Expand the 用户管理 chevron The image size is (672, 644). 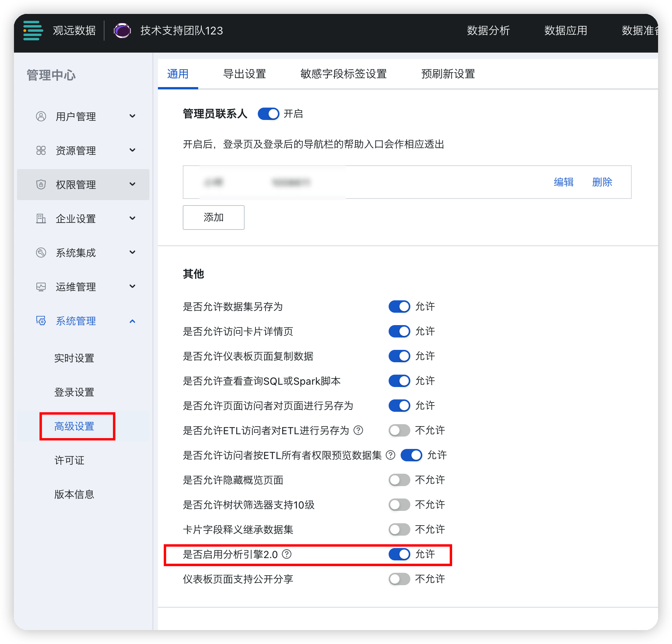(132, 116)
